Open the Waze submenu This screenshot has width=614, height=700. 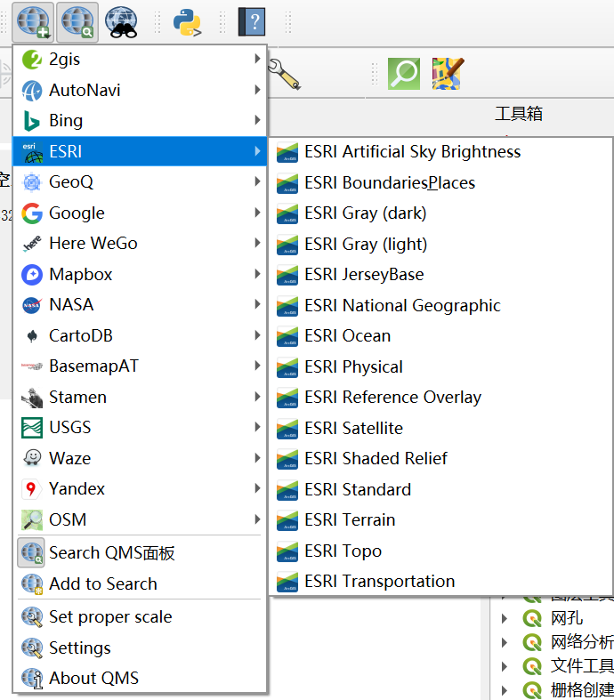[x=141, y=458]
